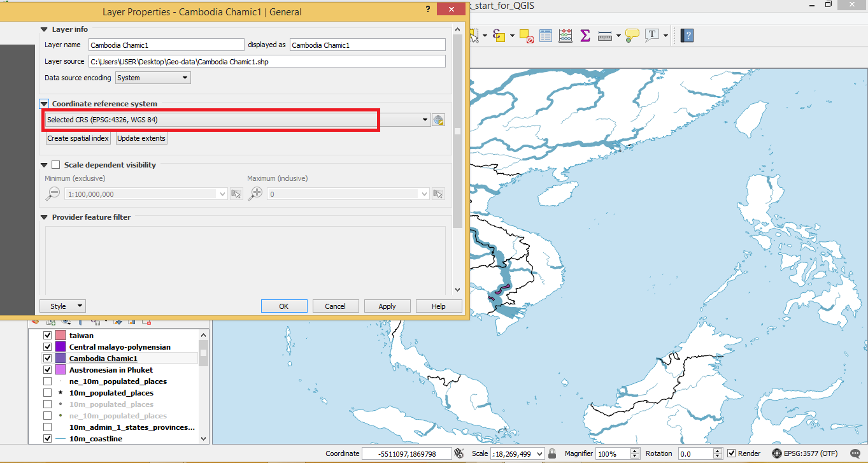Open the select by expression dropdown arrow
The width and height of the screenshot is (868, 463).
[511, 36]
